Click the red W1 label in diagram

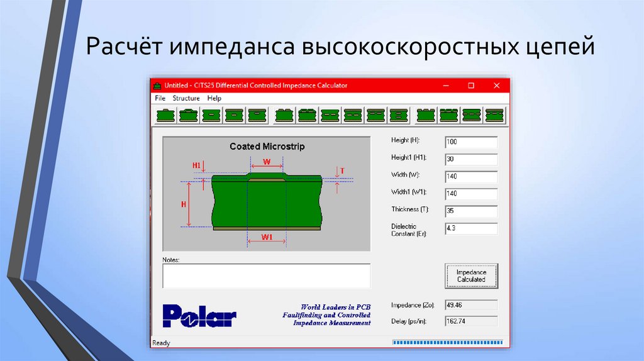(x=267, y=237)
